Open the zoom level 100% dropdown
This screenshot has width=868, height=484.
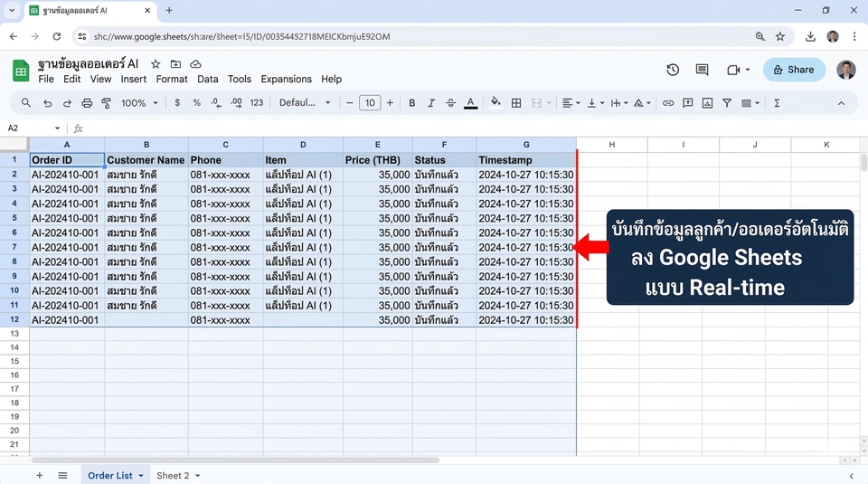tap(139, 103)
